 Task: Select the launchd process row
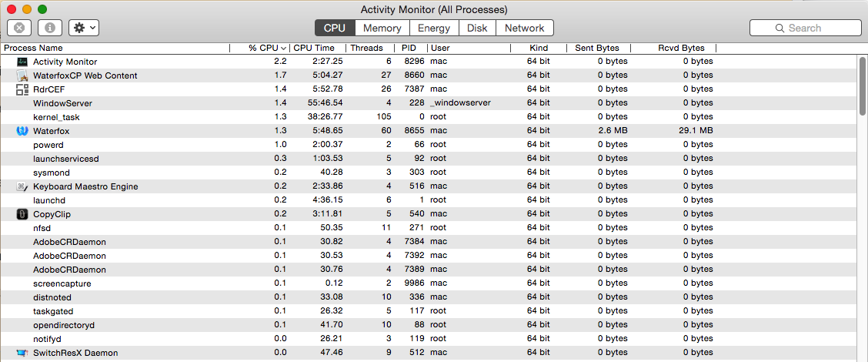429,200
